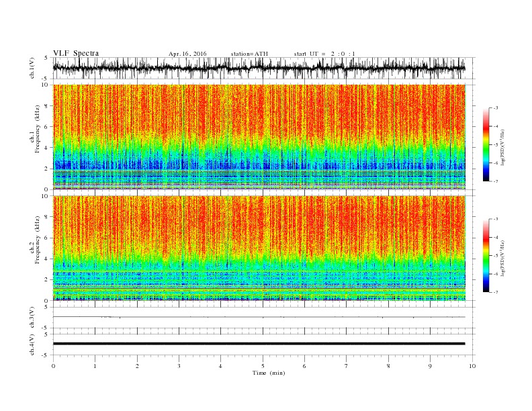Image resolution: width=532 pixels, height=411 pixels.
Task: Click the 'ch.1 Frequency (kHz)' axis label
Action: pyautogui.click(x=35, y=129)
